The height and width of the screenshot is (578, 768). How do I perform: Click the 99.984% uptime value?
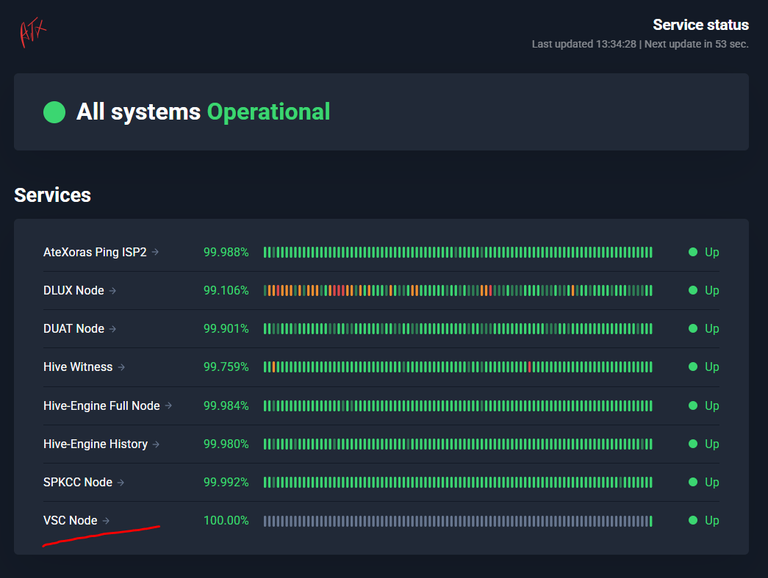point(226,406)
